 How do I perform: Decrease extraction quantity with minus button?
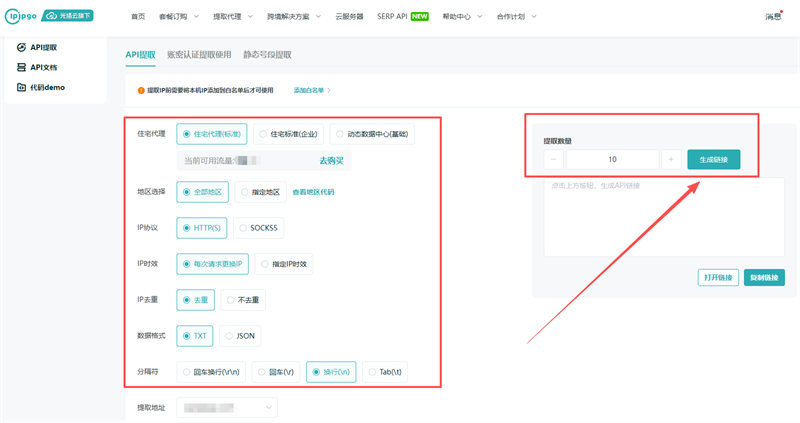pyautogui.click(x=554, y=160)
